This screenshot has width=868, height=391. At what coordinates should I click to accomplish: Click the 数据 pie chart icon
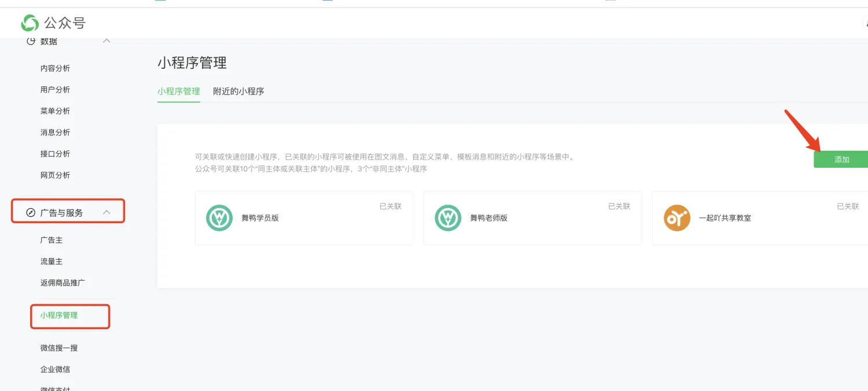31,41
